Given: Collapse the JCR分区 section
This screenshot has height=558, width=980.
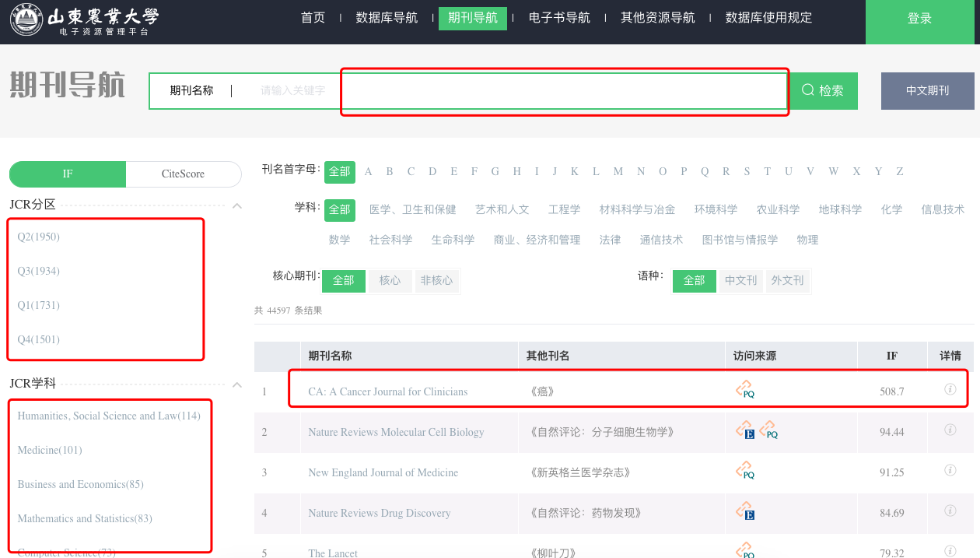Looking at the screenshot, I should (x=237, y=206).
